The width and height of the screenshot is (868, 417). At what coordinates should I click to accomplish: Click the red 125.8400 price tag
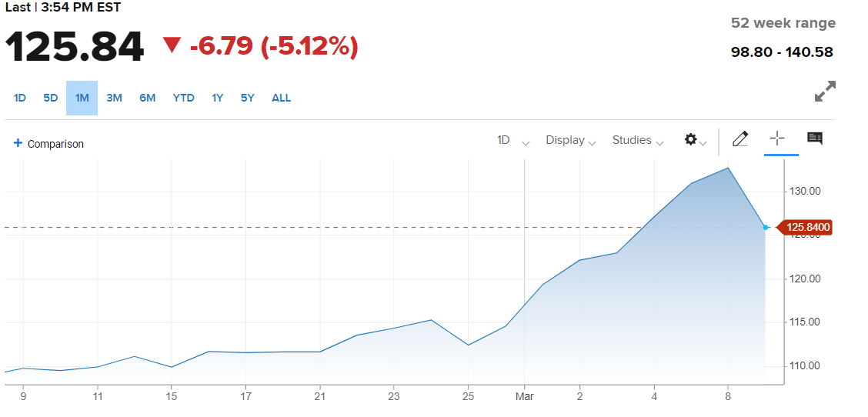click(809, 228)
